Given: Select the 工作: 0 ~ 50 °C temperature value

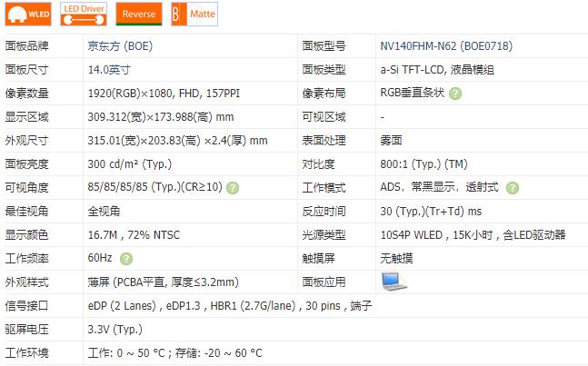Looking at the screenshot, I should [174, 353].
